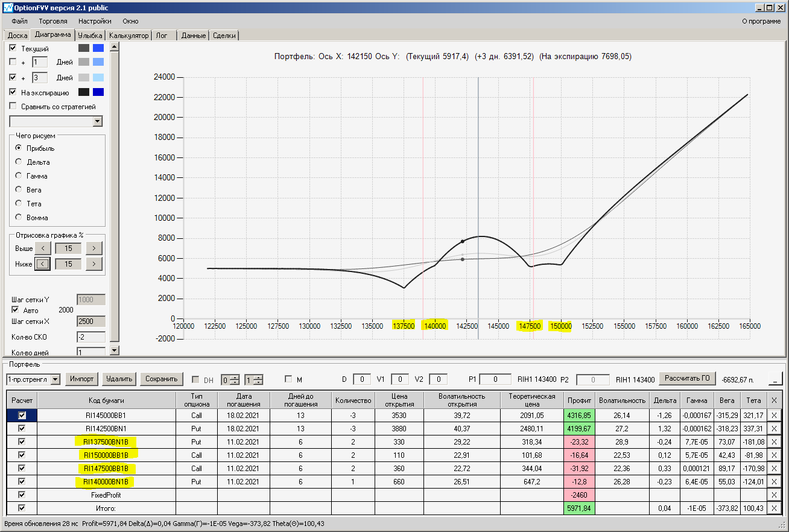Image resolution: width=789 pixels, height=532 pixels.
Task: Enable the +1 Дней curve checkbox
Action: pos(13,62)
